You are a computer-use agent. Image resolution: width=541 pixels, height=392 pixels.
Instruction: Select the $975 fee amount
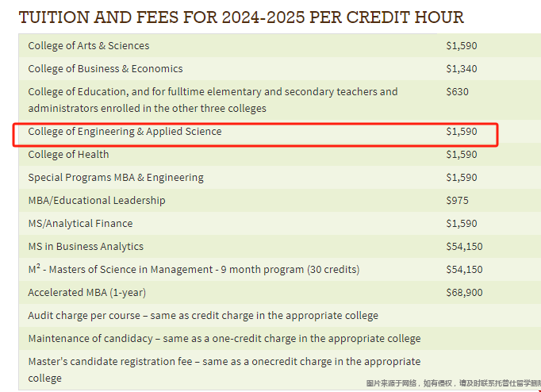[457, 201]
